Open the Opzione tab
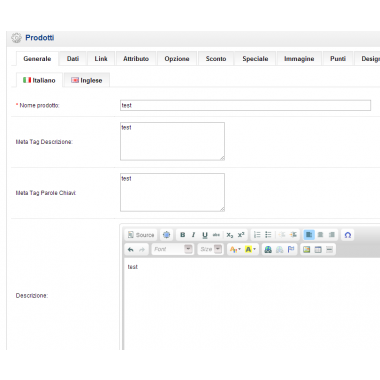 pyautogui.click(x=177, y=59)
